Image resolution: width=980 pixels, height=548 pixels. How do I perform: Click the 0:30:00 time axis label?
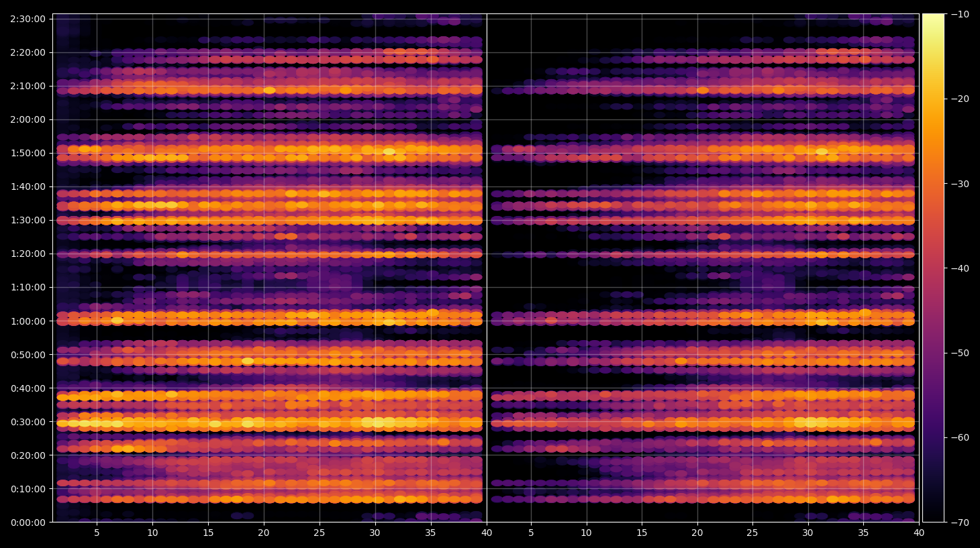(x=28, y=422)
